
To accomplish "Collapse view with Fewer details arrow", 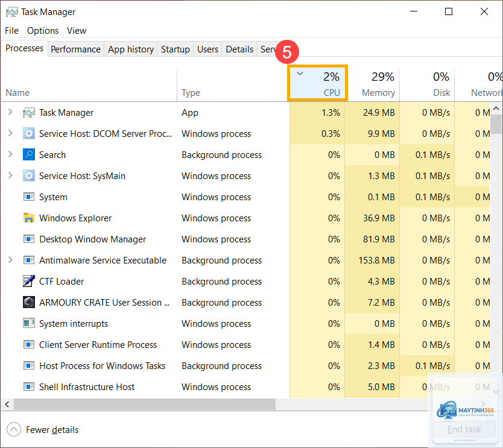I will click(14, 429).
